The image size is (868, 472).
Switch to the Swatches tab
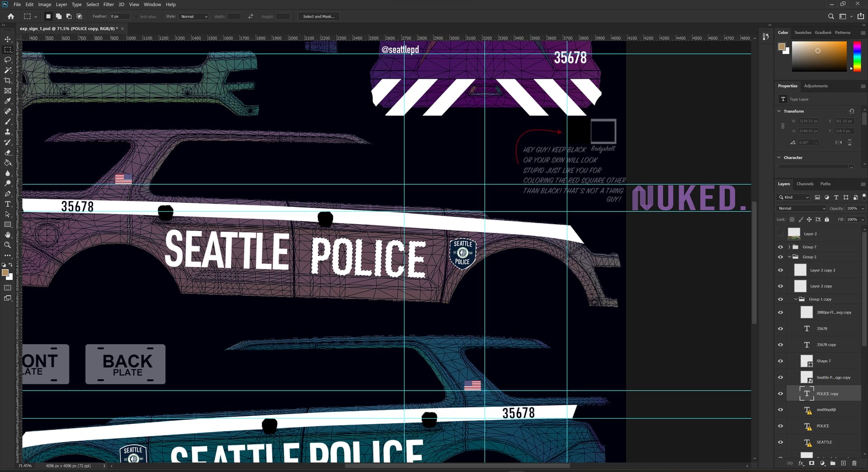(x=803, y=33)
